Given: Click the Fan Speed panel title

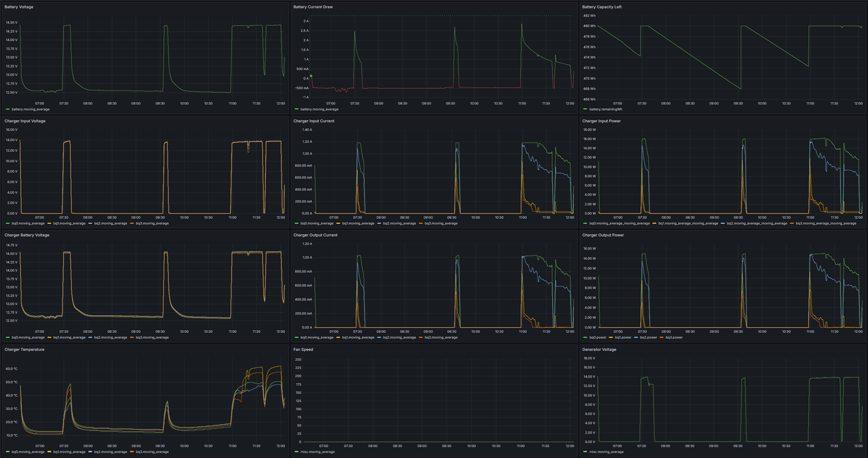Looking at the screenshot, I should pyautogui.click(x=303, y=350).
